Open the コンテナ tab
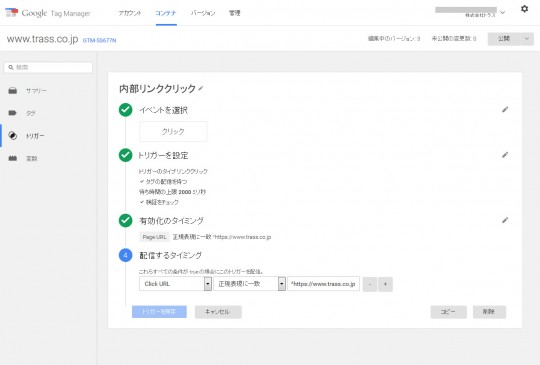The width and height of the screenshot is (540, 365). pos(166,13)
